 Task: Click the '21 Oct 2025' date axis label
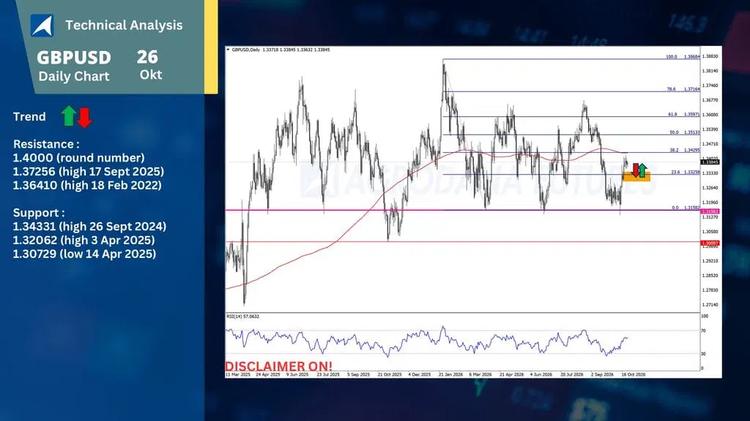point(390,375)
